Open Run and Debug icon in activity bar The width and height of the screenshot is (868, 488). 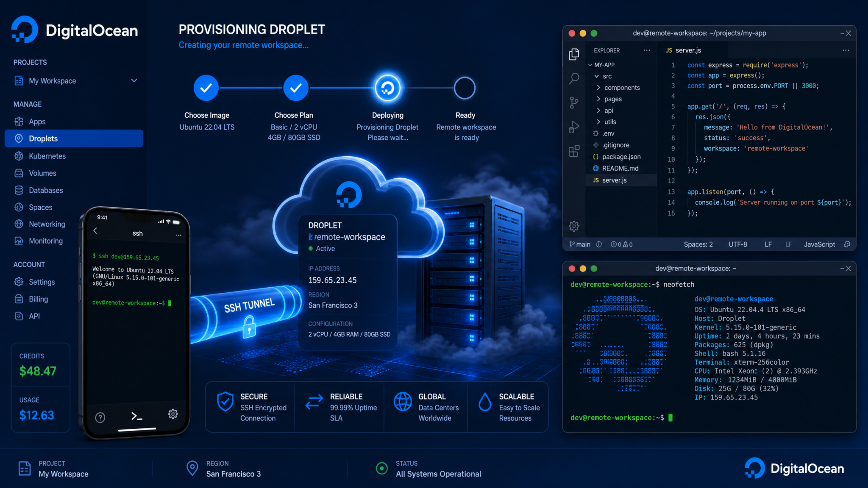coord(574,127)
